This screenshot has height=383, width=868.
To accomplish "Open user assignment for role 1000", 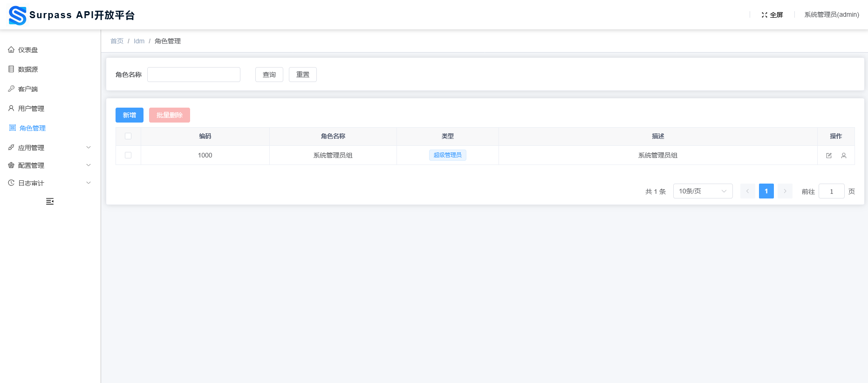I will click(x=844, y=156).
